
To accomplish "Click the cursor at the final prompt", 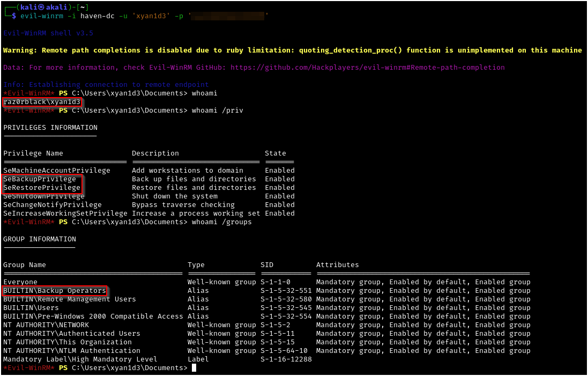I will (194, 368).
